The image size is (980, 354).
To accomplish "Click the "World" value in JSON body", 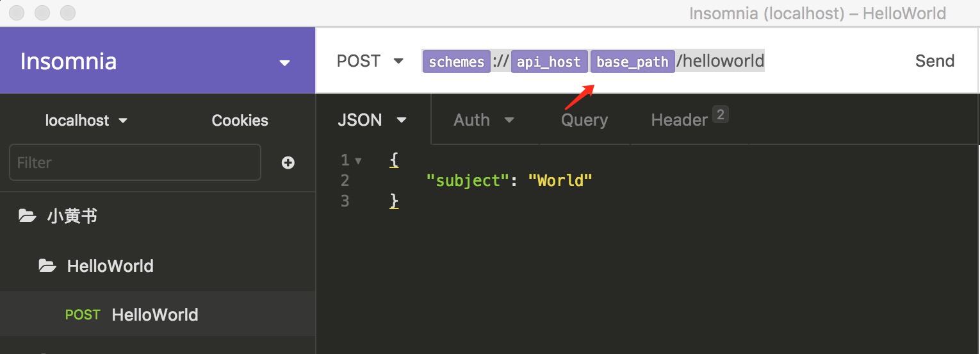I will tap(560, 180).
